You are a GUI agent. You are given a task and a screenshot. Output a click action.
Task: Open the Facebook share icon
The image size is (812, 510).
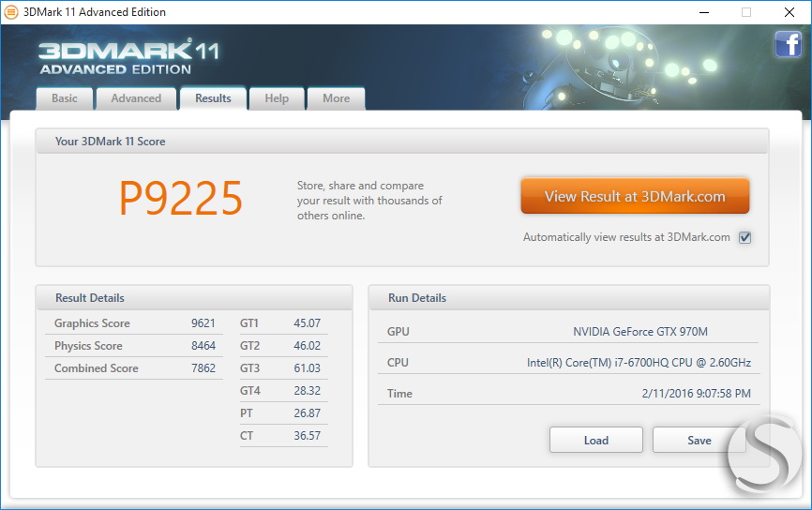click(788, 43)
